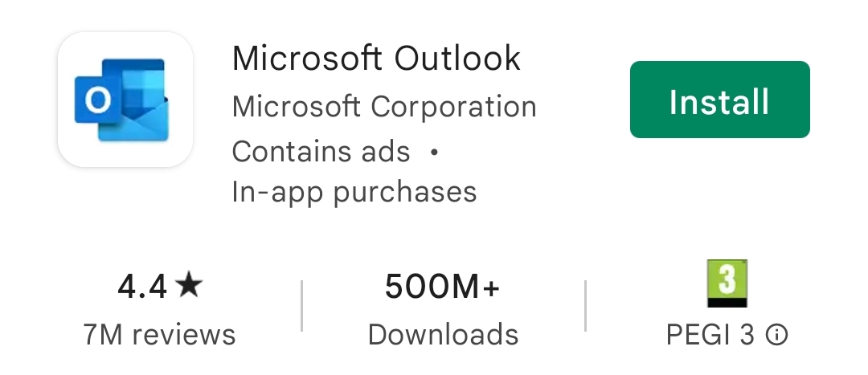This screenshot has width=868, height=375.
Task: Click the Downloads label
Action: coord(443,335)
